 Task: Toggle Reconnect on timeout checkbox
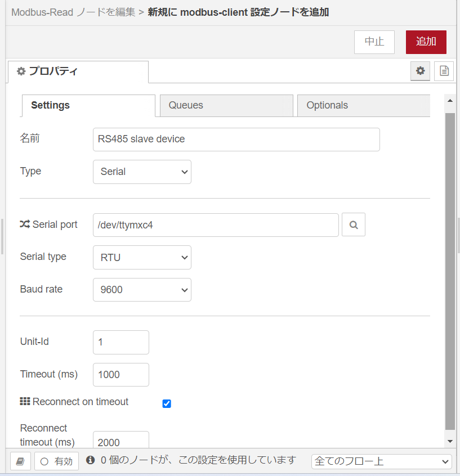click(167, 403)
